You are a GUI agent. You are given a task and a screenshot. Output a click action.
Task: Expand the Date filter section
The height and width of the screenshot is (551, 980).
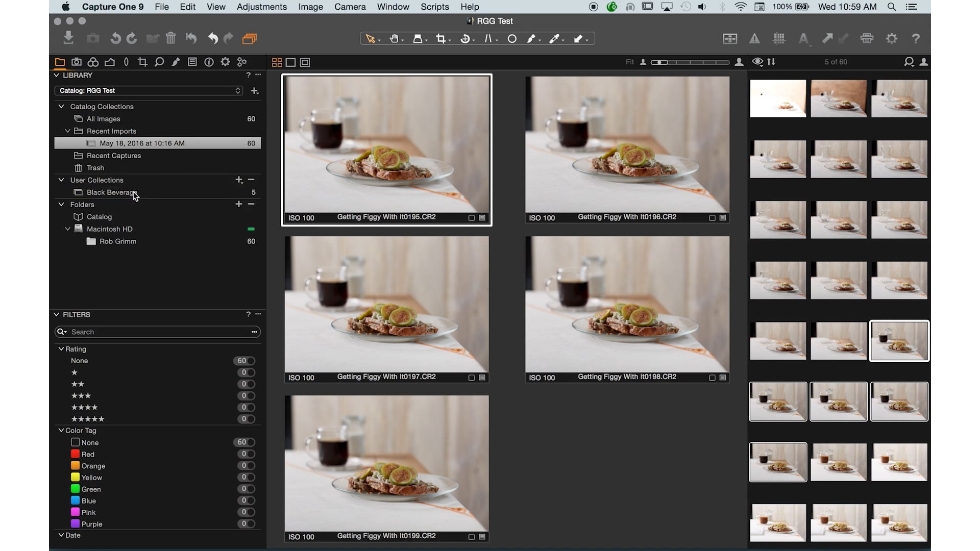[60, 535]
